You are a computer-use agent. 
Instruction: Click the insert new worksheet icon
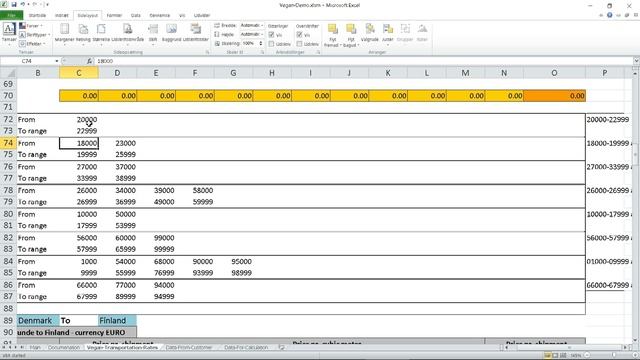pos(281,347)
